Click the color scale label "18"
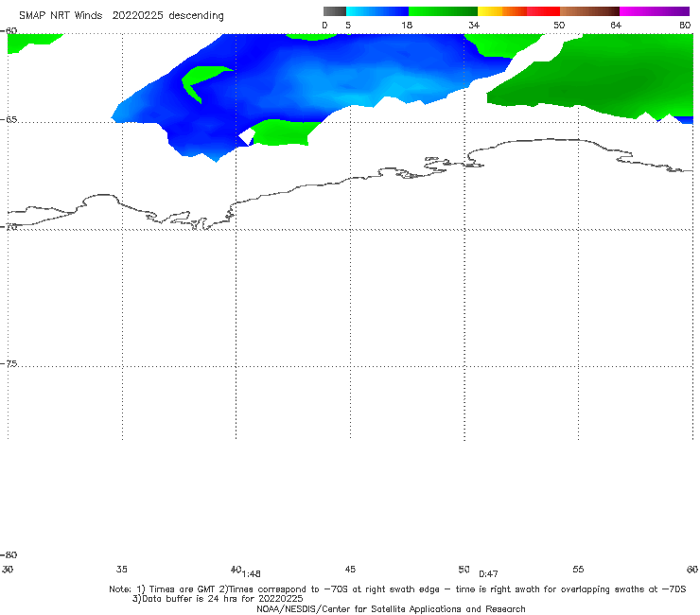 [407, 26]
